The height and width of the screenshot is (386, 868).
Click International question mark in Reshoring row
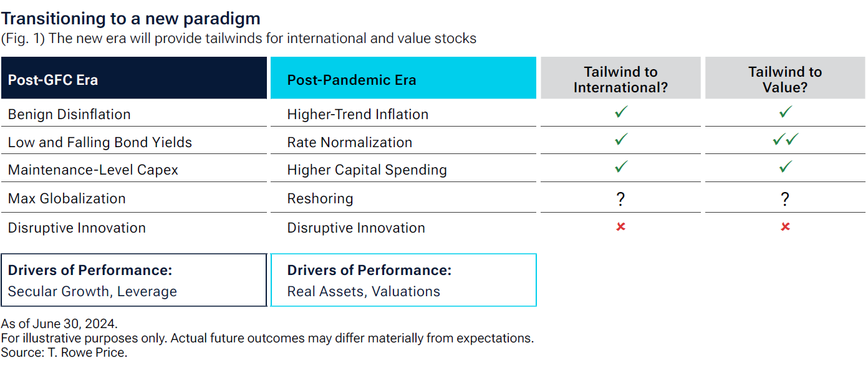620,199
